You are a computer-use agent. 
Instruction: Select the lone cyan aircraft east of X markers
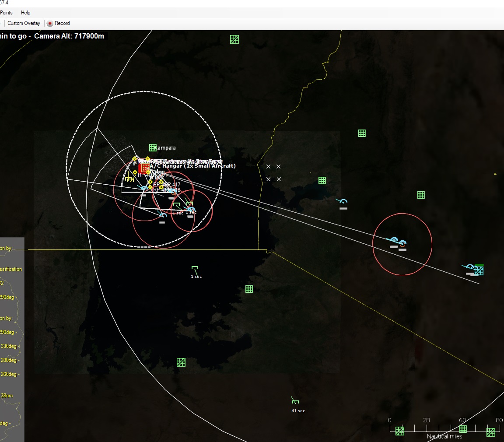click(x=343, y=202)
